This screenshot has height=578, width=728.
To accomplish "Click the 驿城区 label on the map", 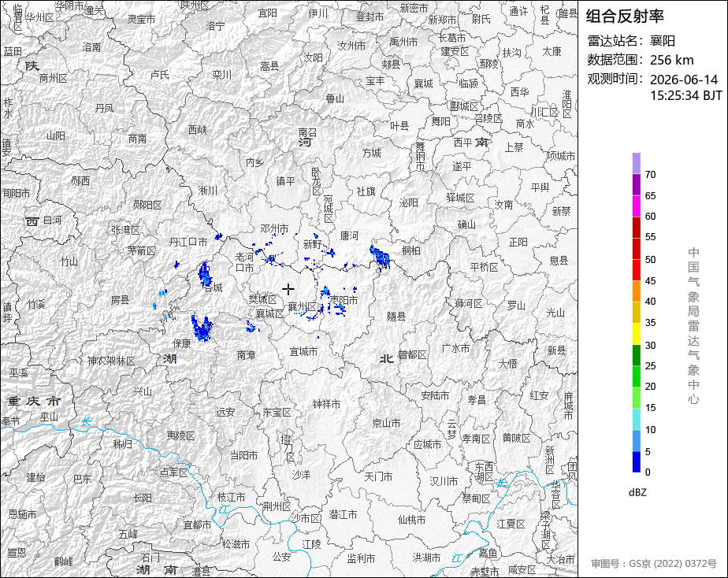I will (x=460, y=198).
